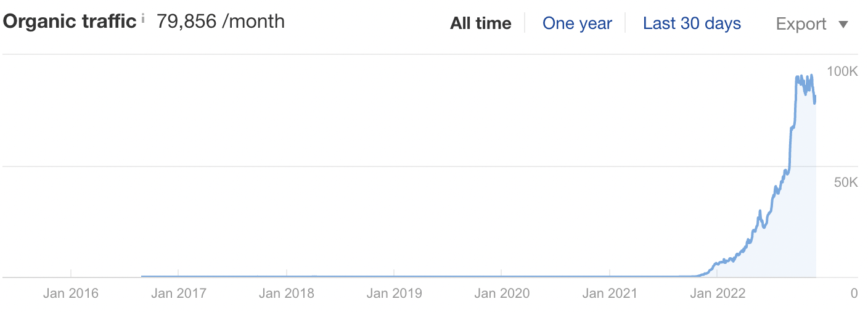This screenshot has height=312, width=868.
Task: Switch to the All time view
Action: point(481,24)
